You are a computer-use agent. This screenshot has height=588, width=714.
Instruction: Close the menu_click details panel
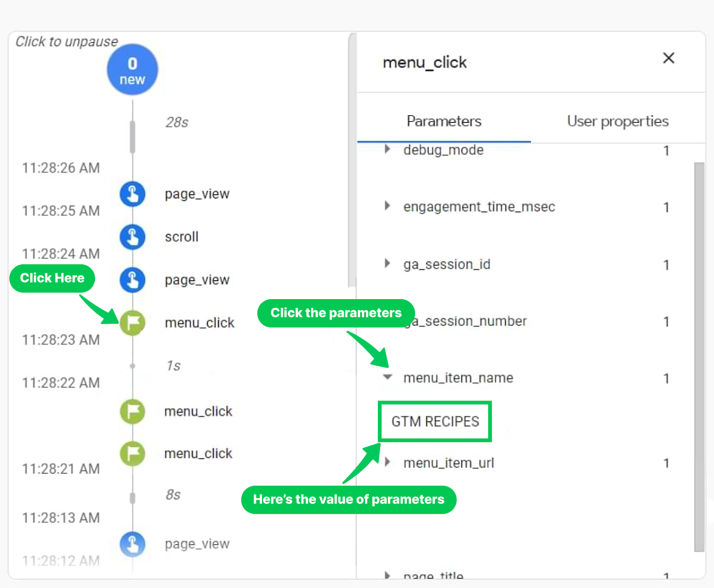click(x=668, y=58)
